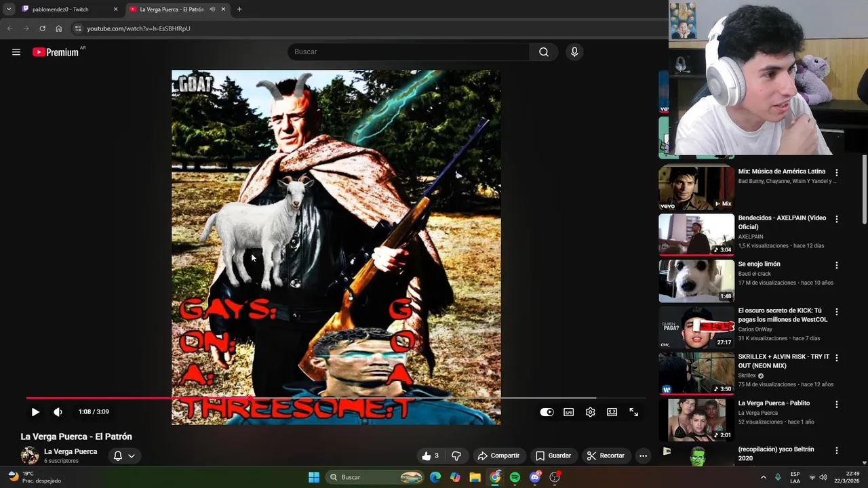Click in the YouTube Buscar search field
Screen dimensions: 868x488
408,52
